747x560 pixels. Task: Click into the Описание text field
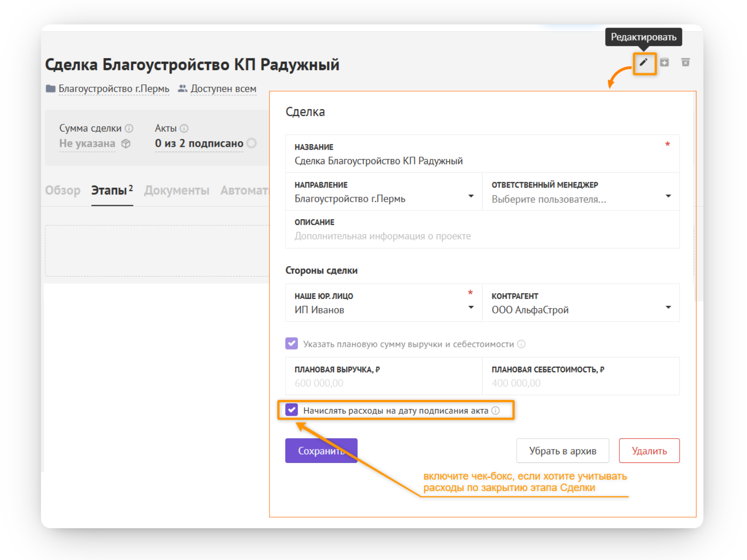coord(482,230)
